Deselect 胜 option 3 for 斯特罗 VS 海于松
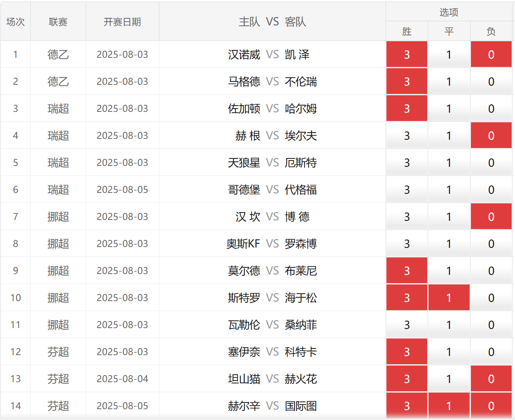 [x=407, y=298]
